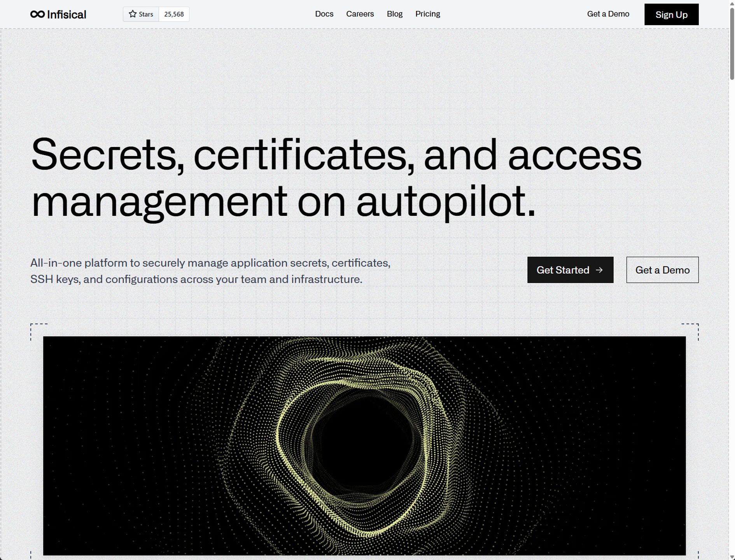735x560 pixels.
Task: View the 25,568 stars count
Action: tap(174, 14)
